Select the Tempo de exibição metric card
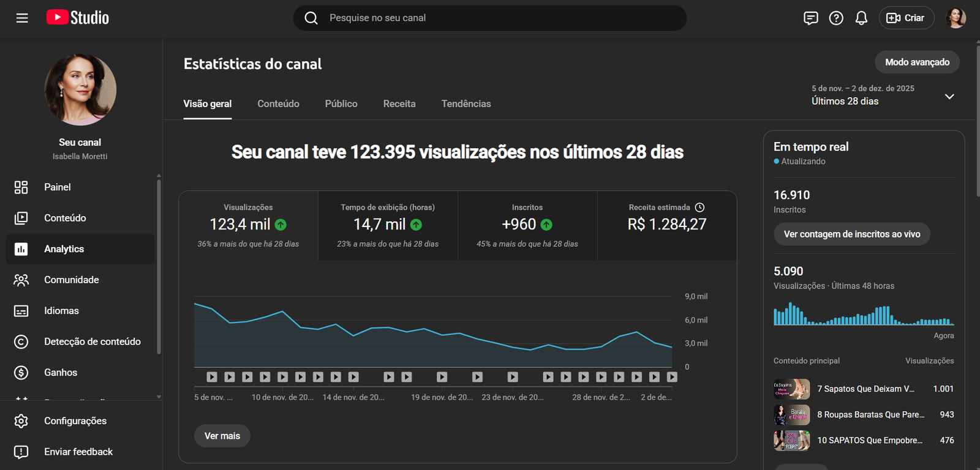This screenshot has width=980, height=470. pyautogui.click(x=388, y=226)
